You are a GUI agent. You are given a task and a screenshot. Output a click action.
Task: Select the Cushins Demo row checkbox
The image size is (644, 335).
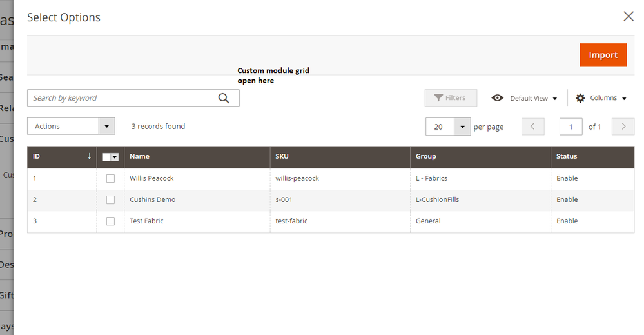[110, 200]
